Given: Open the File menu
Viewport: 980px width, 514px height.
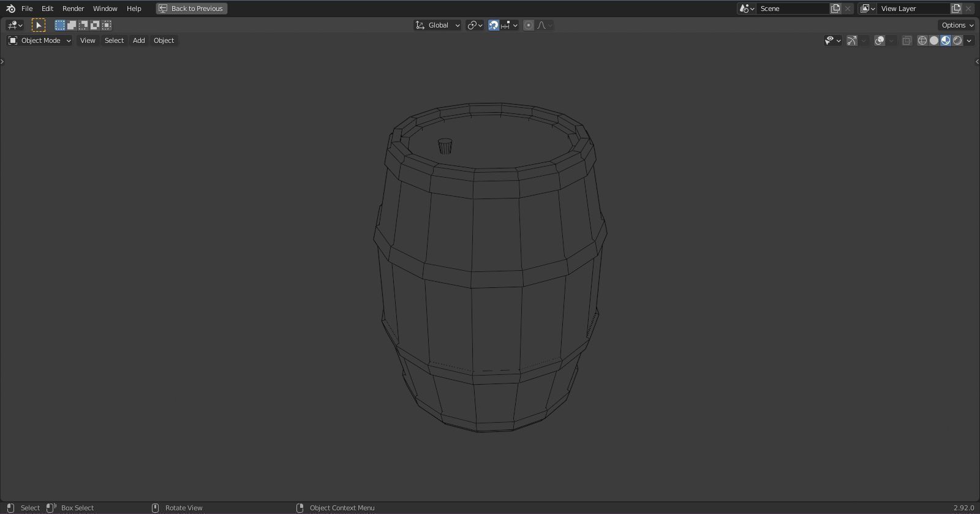Looking at the screenshot, I should (27, 9).
